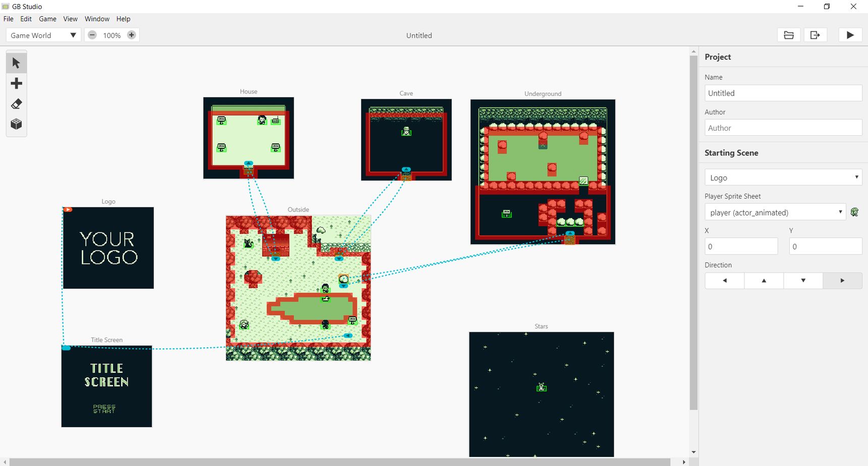Open the View menu
Image resolution: width=868 pixels, height=466 pixels.
point(70,19)
